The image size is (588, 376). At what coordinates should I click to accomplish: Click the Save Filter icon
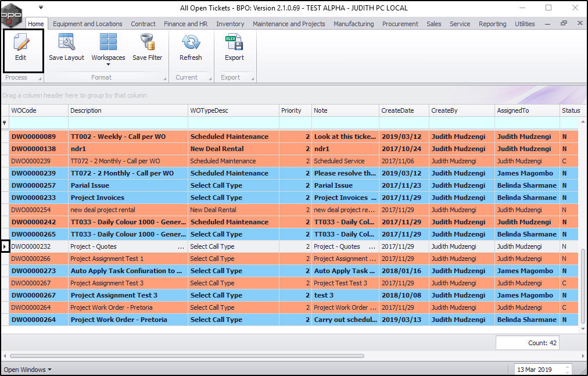147,42
